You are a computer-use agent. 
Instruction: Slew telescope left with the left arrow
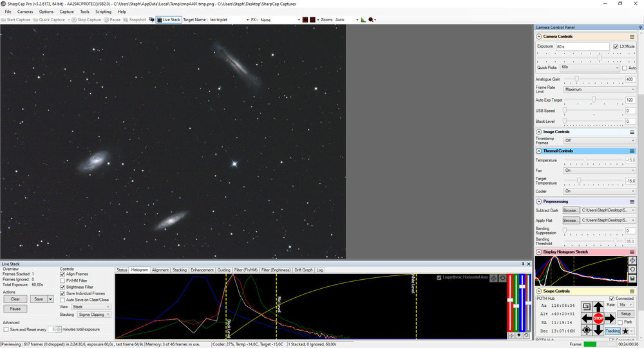click(x=587, y=318)
